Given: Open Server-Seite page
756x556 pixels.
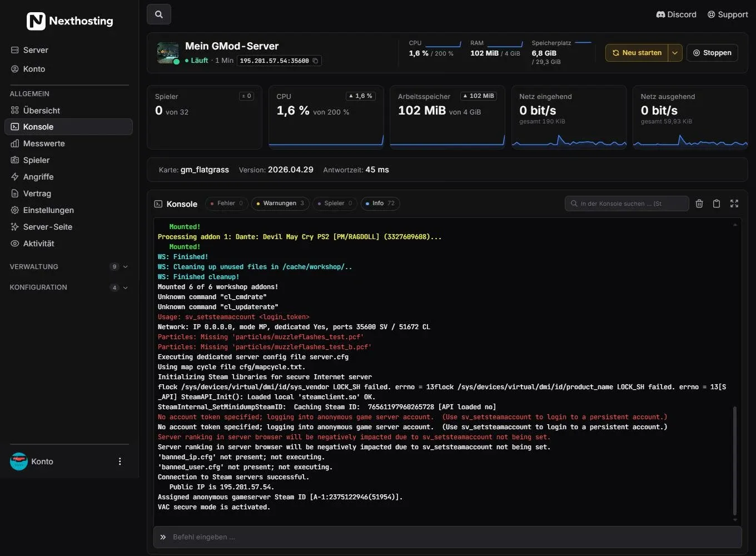Looking at the screenshot, I should (69, 227).
